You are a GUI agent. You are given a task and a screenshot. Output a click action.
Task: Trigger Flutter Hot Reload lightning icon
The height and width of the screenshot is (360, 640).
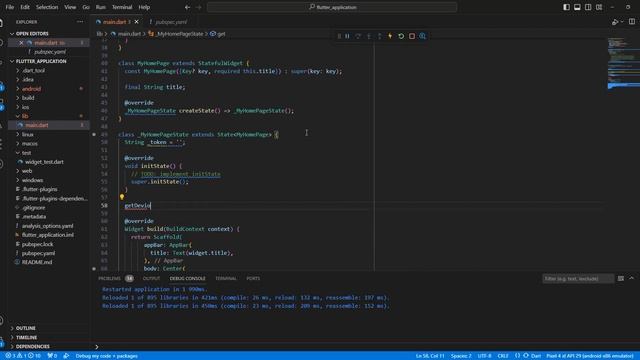pyautogui.click(x=390, y=36)
